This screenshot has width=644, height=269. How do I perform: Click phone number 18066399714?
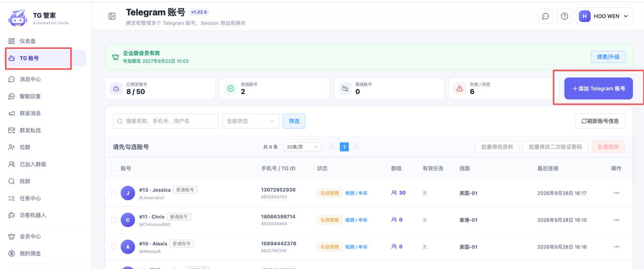click(x=278, y=217)
